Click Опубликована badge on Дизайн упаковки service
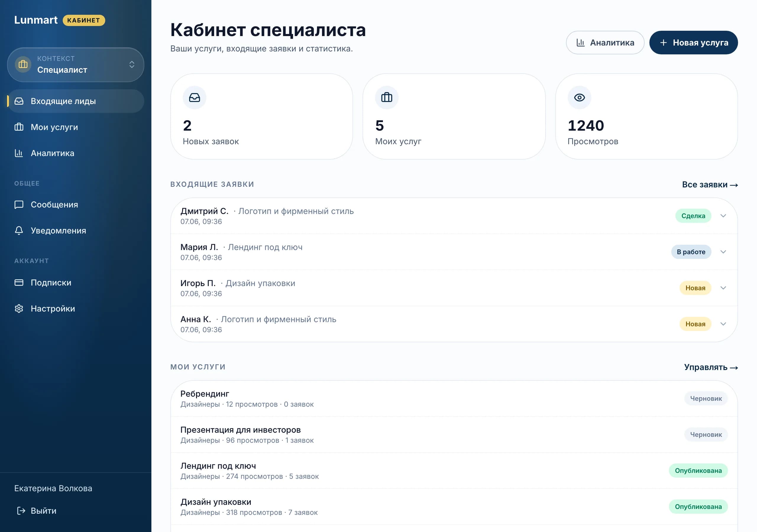Screen dimensions: 757x532 [698, 507]
